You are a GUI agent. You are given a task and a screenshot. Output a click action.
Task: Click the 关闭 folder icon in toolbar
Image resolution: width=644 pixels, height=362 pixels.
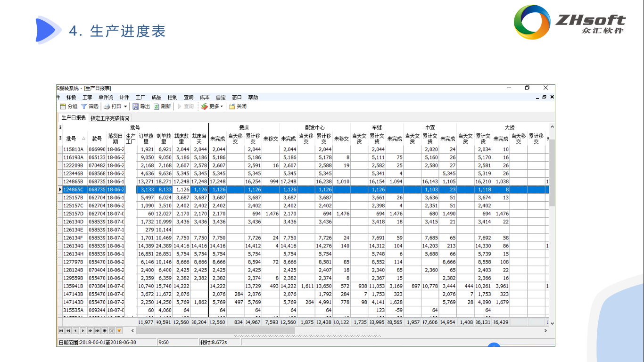click(232, 107)
